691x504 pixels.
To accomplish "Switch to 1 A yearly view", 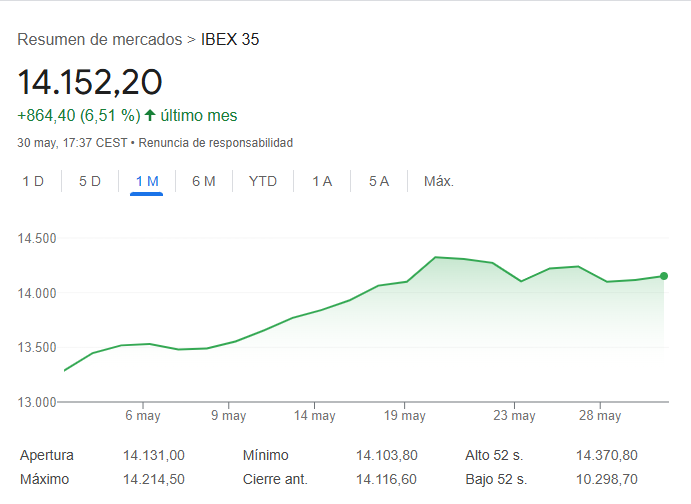I will point(322,181).
